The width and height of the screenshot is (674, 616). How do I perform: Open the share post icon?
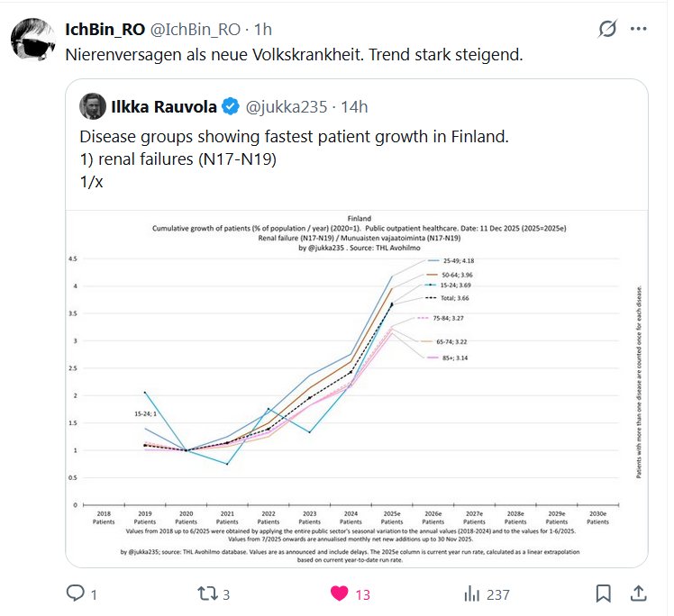(637, 593)
